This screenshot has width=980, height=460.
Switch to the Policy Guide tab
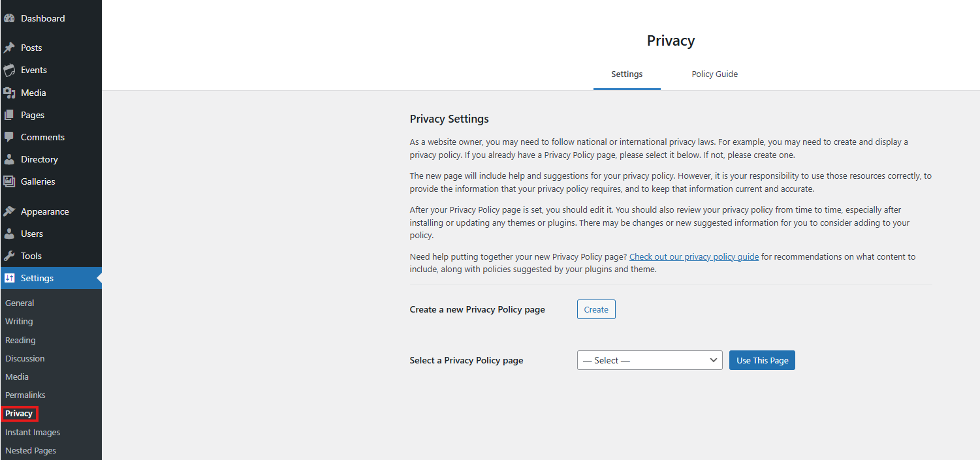pyautogui.click(x=714, y=74)
